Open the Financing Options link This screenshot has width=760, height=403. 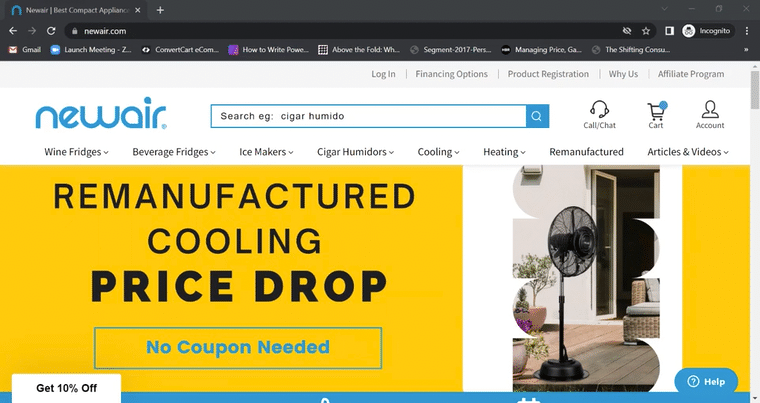point(451,74)
